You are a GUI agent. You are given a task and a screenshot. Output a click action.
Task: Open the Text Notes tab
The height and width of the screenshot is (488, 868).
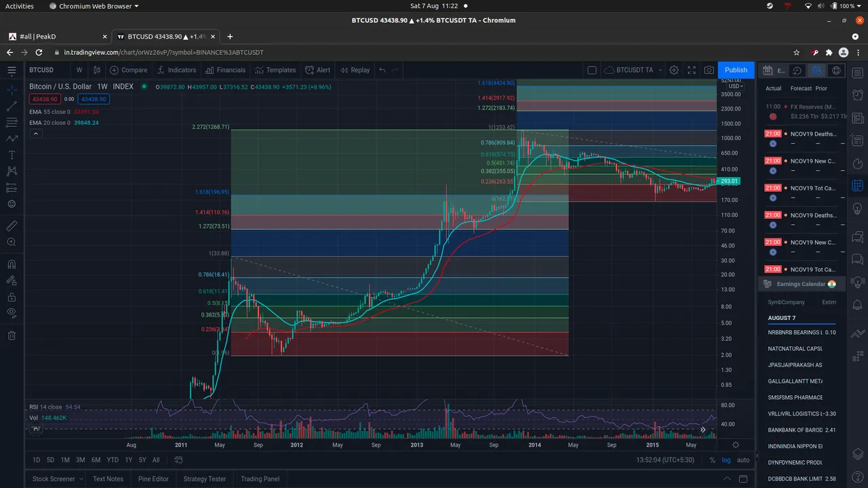tap(108, 479)
